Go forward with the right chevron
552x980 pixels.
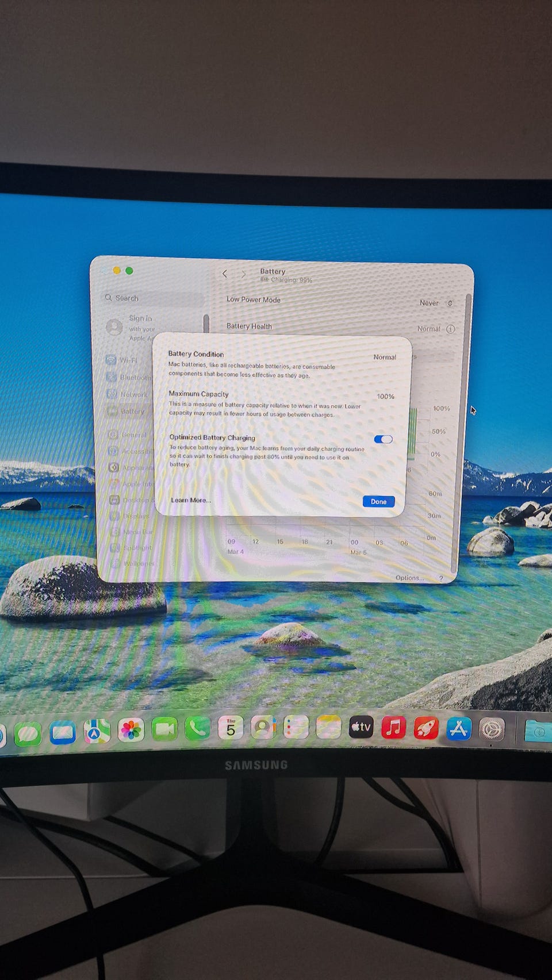(x=243, y=274)
